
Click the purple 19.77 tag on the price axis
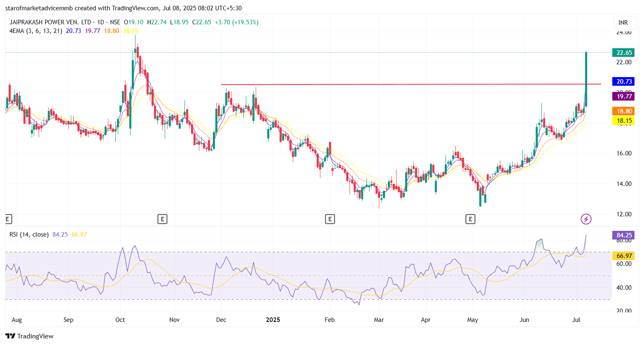pyautogui.click(x=623, y=96)
